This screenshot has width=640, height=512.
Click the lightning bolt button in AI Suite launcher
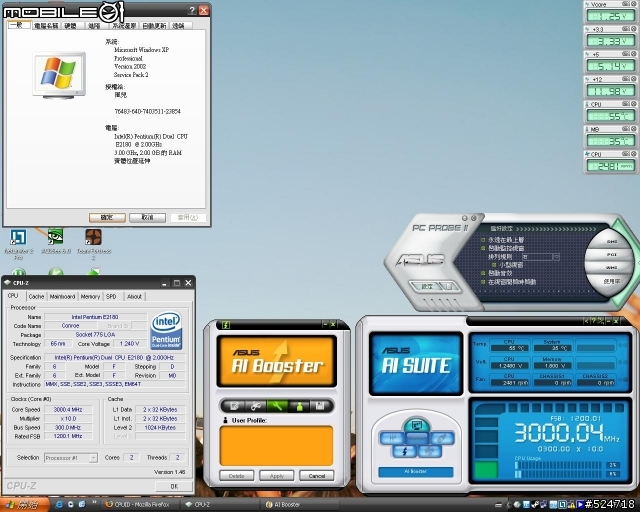[404, 452]
